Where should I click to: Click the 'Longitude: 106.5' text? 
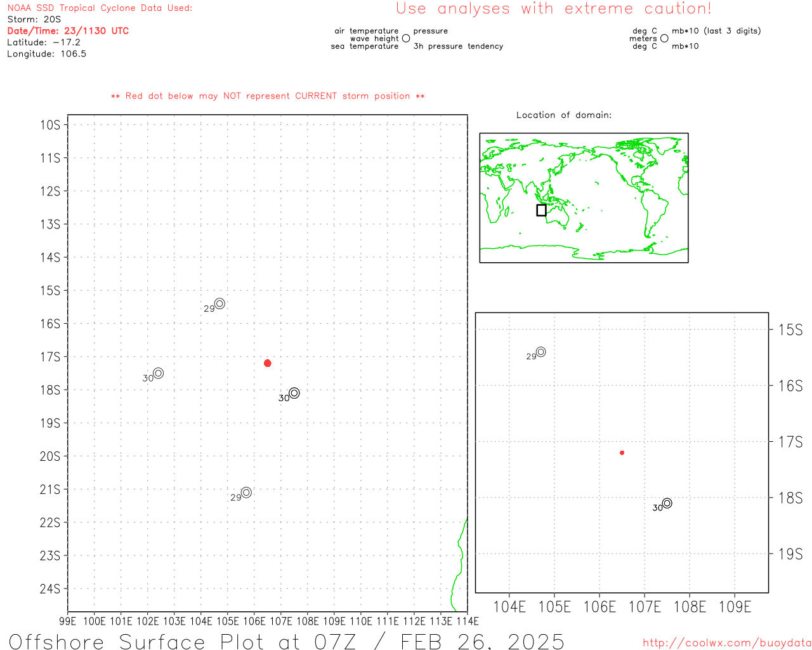(47, 54)
